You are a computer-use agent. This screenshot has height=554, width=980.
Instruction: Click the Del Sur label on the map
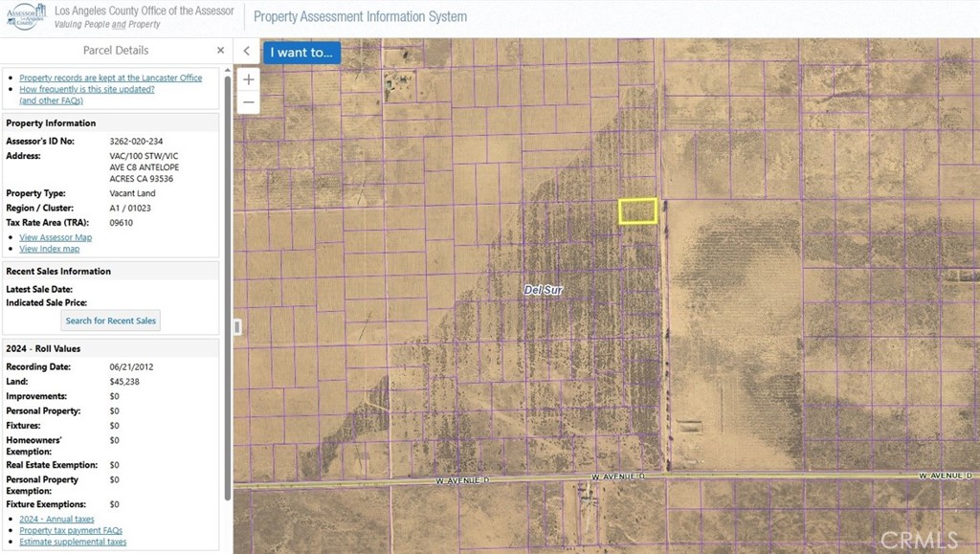click(x=543, y=289)
